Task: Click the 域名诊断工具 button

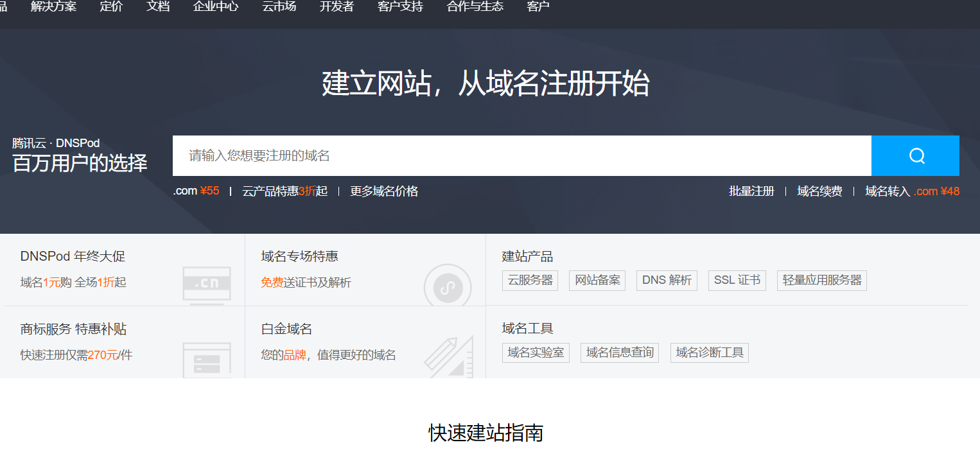Action: 710,352
